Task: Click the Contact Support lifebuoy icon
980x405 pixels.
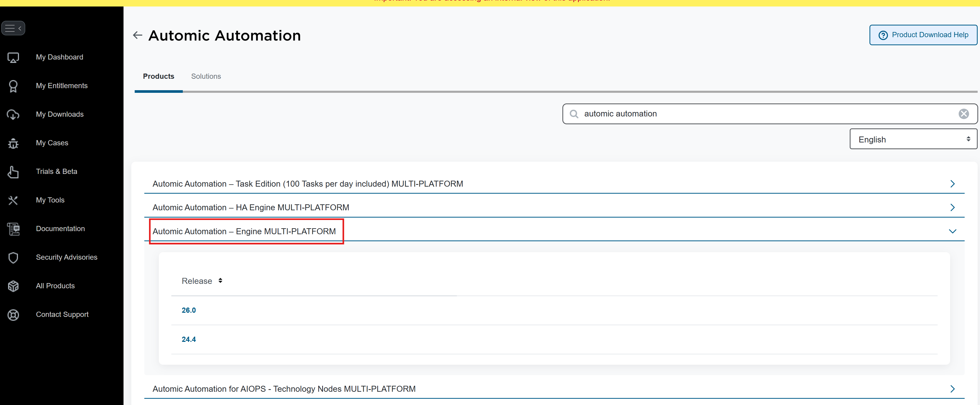Action: pos(13,315)
